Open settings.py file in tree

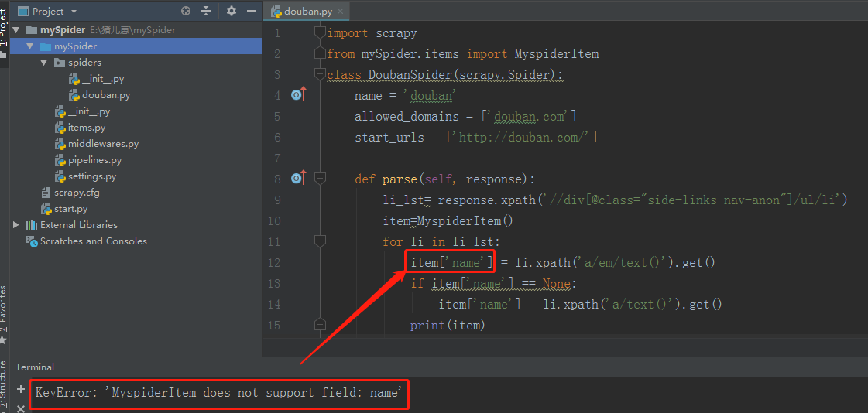[92, 176]
